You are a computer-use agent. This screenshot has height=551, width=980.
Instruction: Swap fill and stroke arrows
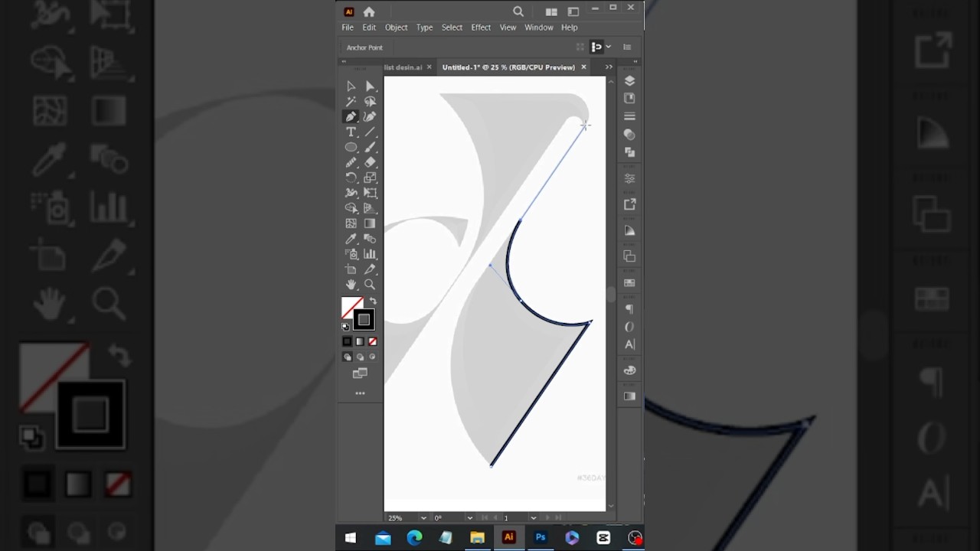click(373, 301)
